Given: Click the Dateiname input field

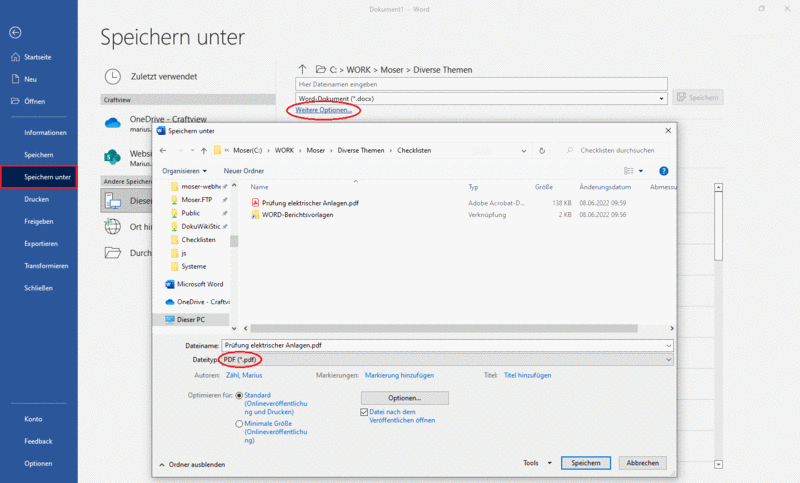Looking at the screenshot, I should point(447,345).
